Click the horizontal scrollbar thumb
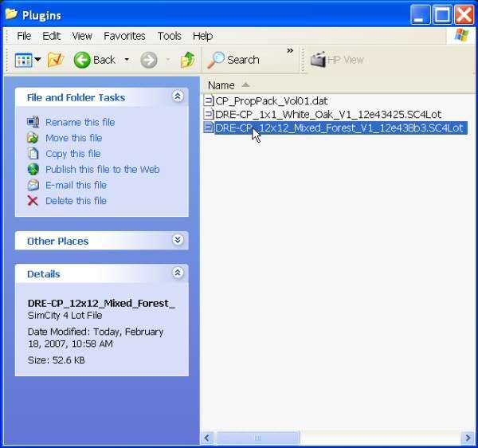The width and height of the screenshot is (478, 448). (x=257, y=438)
